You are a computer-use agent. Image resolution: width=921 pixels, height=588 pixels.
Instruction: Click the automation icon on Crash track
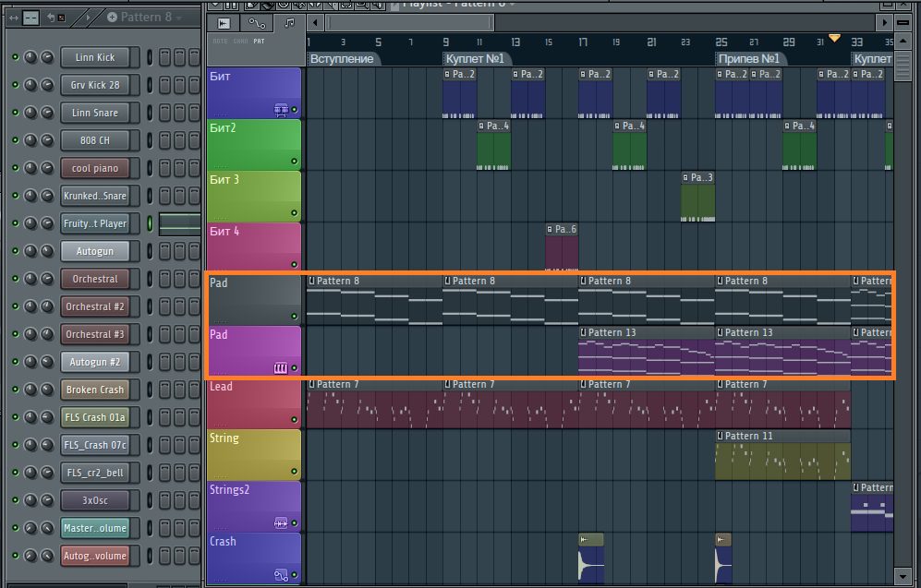[281, 575]
